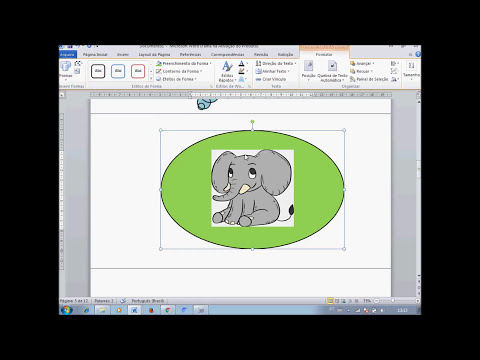Image resolution: width=480 pixels, height=360 pixels.
Task: Click Criar Vínculo button
Action: [x=271, y=79]
